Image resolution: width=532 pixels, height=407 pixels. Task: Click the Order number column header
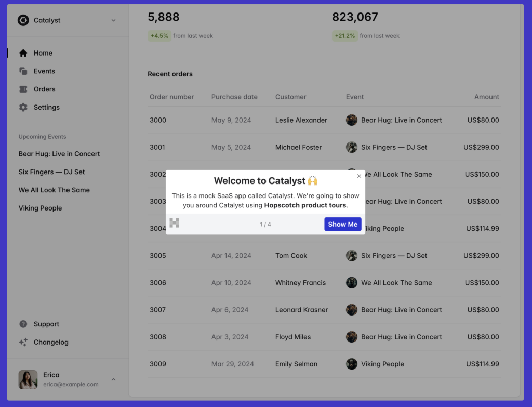(171, 97)
